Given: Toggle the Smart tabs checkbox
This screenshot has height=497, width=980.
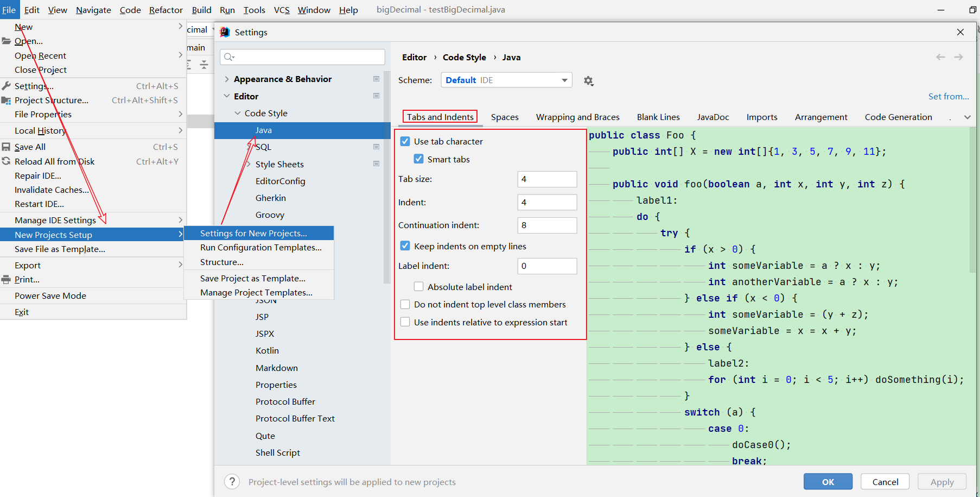Looking at the screenshot, I should point(419,159).
